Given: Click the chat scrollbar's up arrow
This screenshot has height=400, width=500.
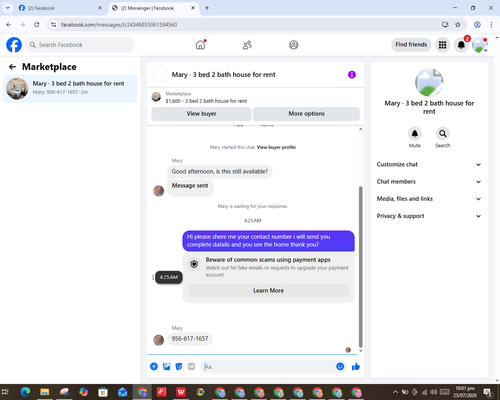Looking at the screenshot, I should [360, 129].
